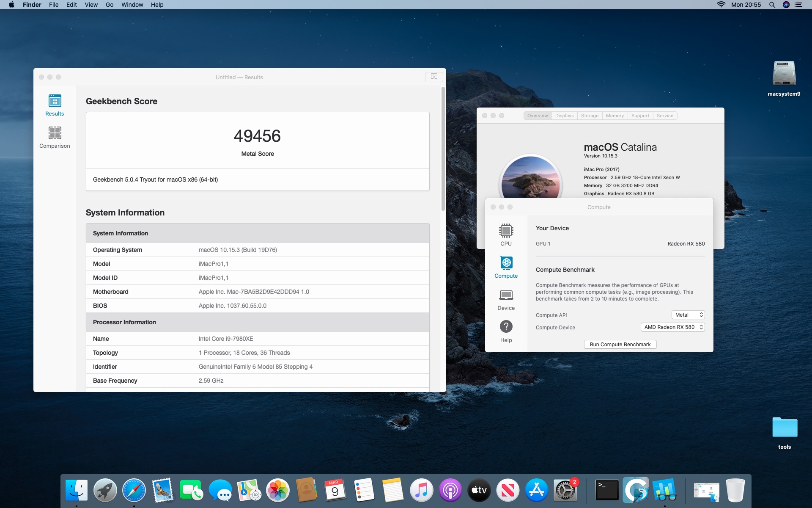Open Spotlight search in menu bar
812x508 pixels.
tap(772, 5)
